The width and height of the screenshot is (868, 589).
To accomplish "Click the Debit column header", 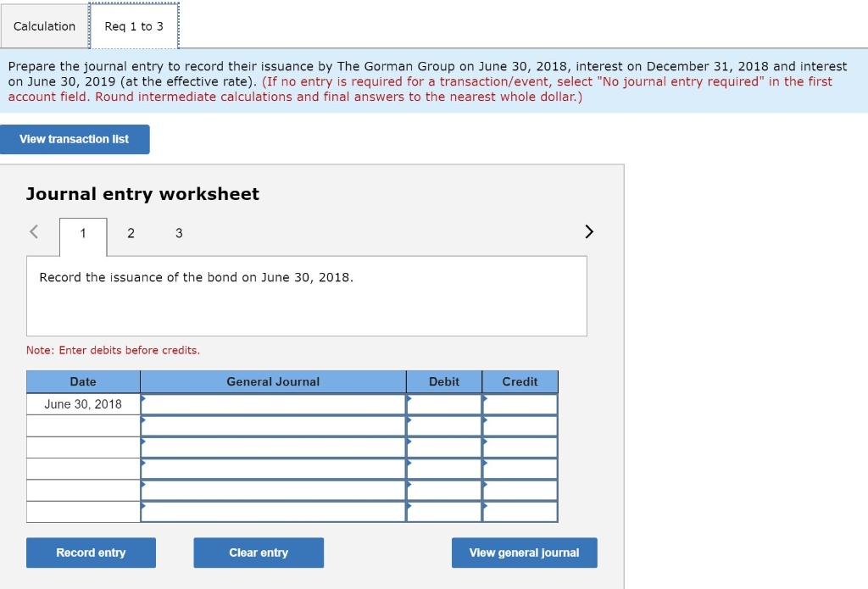I will click(444, 381).
